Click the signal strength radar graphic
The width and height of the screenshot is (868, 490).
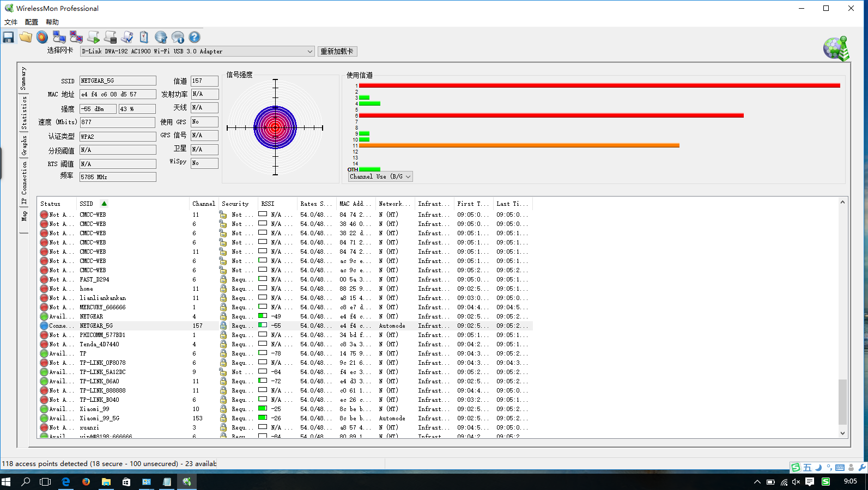click(x=275, y=127)
